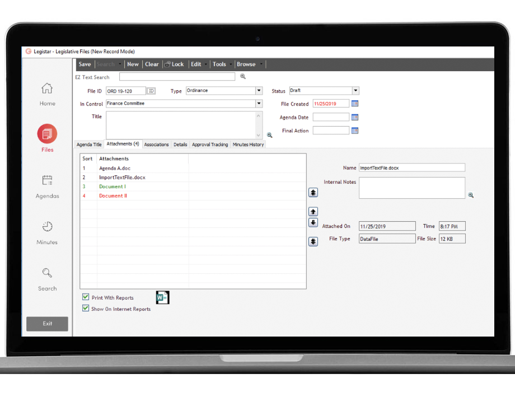Open the Minutes section icon

pyautogui.click(x=47, y=226)
